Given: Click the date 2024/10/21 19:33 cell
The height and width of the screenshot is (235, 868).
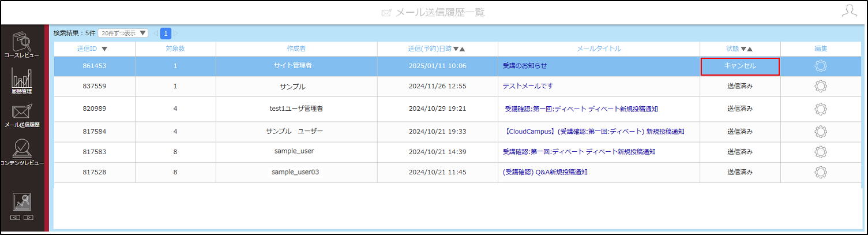Looking at the screenshot, I should tap(437, 132).
